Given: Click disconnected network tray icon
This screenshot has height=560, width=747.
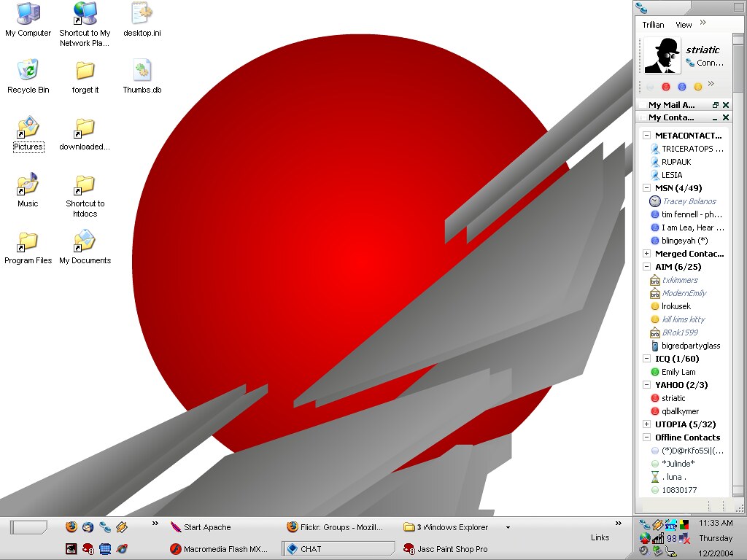Looking at the screenshot, I should [684, 539].
